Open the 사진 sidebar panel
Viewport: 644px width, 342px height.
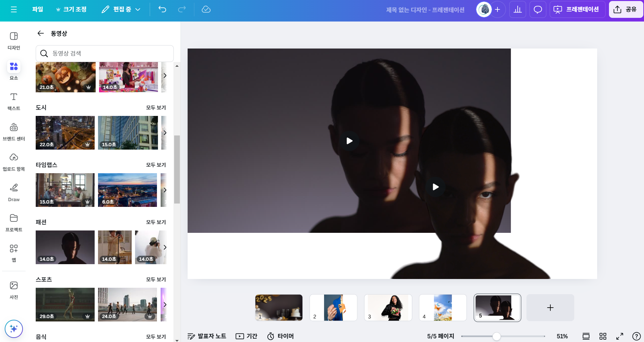point(14,290)
